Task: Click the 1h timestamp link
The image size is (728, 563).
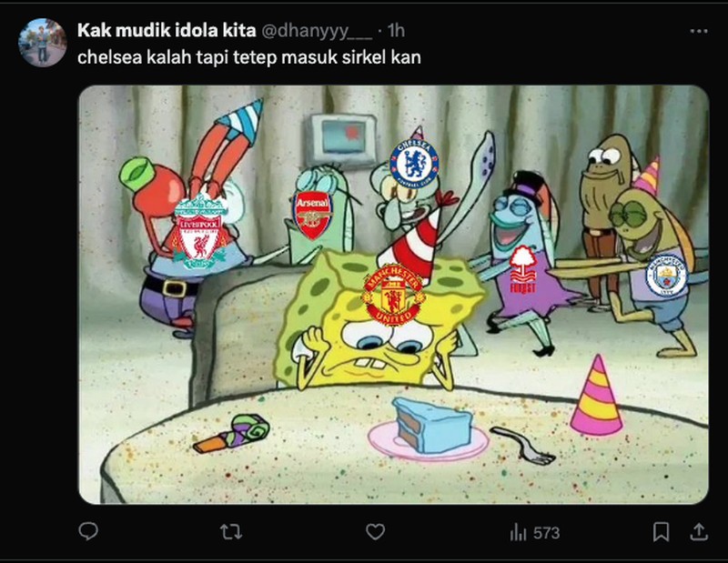Action: pyautogui.click(x=395, y=30)
